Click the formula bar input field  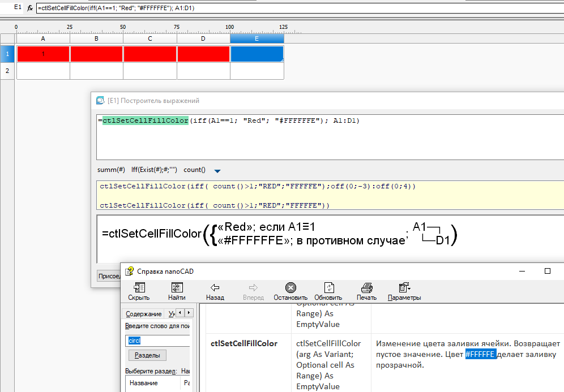click(300, 8)
